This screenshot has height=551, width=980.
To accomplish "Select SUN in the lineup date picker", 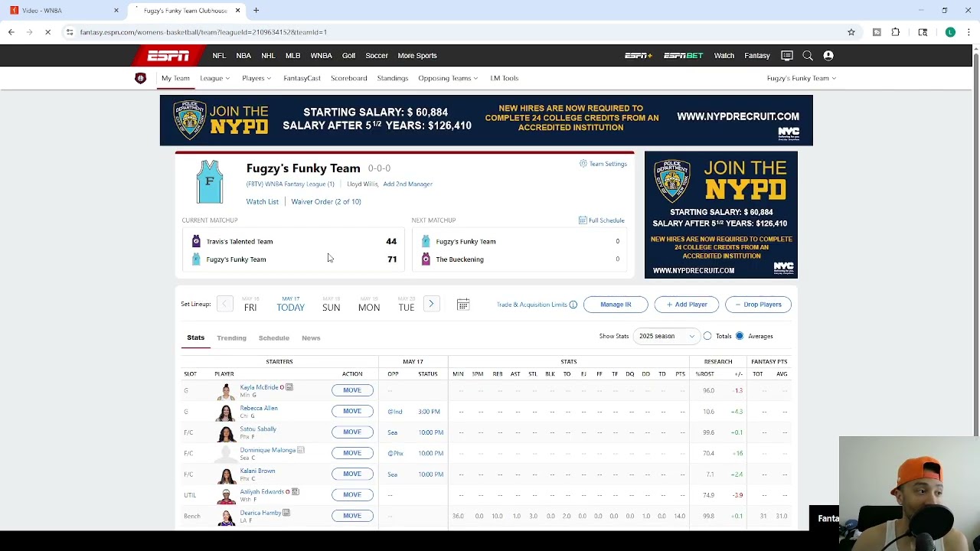I will (331, 305).
